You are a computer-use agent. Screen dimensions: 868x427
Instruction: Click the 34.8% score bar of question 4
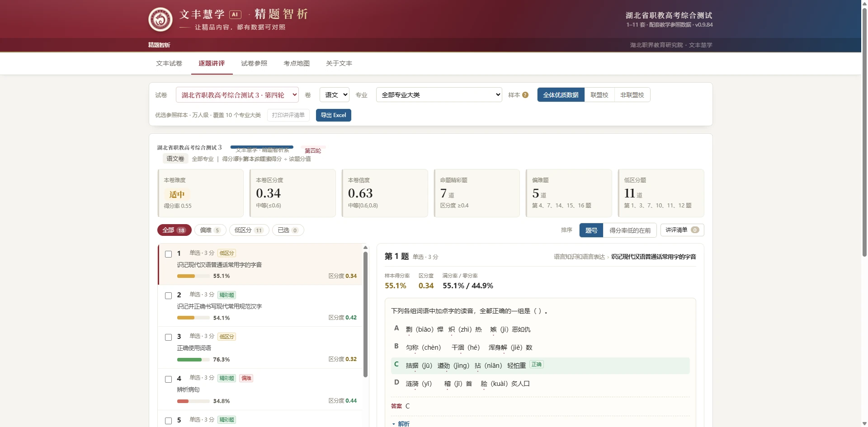(x=193, y=401)
